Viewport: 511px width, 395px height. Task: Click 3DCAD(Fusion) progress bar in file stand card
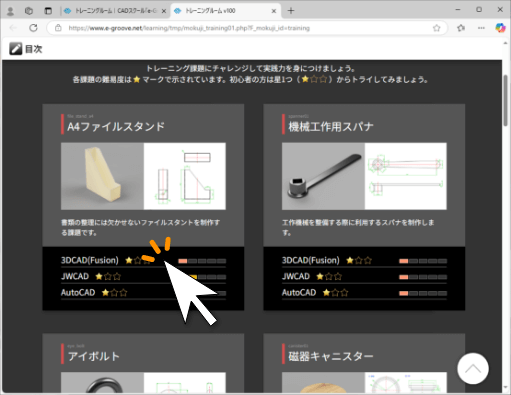202,261
